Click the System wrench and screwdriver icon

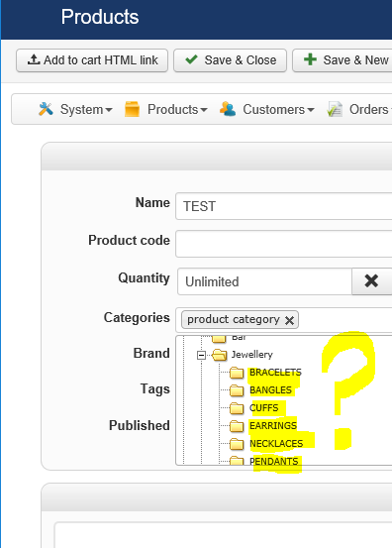[46, 109]
